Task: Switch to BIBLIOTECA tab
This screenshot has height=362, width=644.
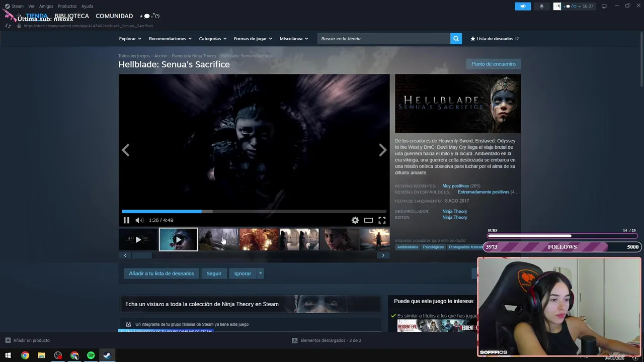Action: 71,16
